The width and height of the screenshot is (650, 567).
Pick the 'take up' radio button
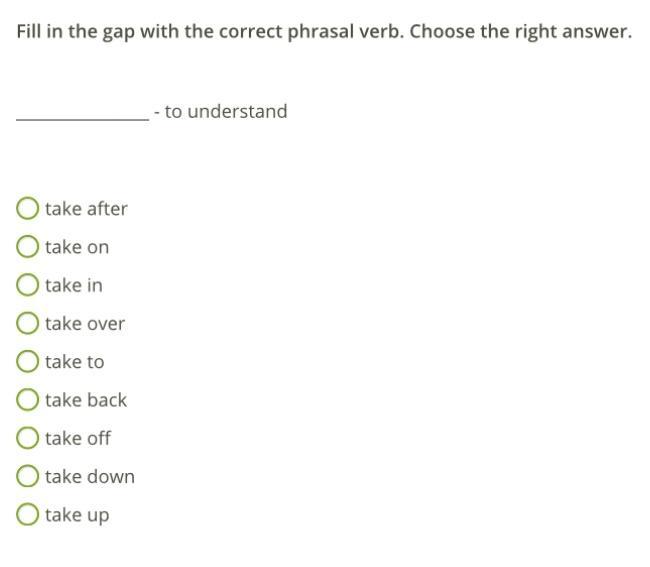(x=28, y=515)
